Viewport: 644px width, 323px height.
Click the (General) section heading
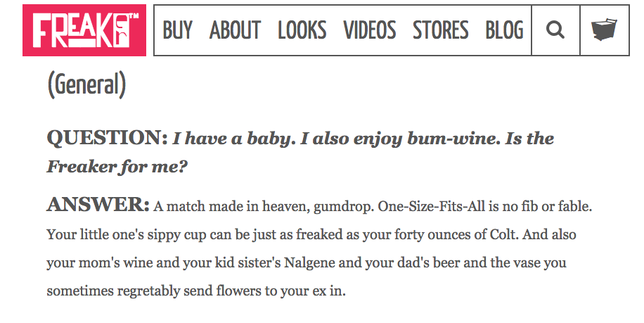tap(86, 84)
